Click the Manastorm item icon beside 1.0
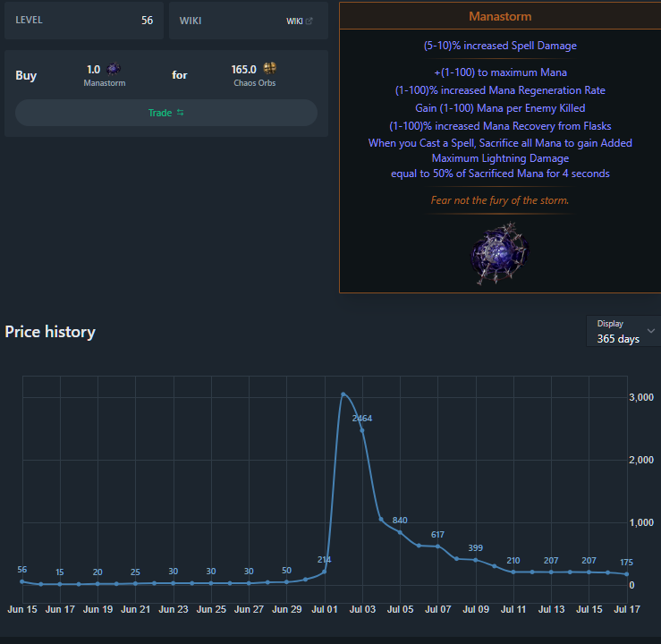The image size is (661, 644). (113, 69)
